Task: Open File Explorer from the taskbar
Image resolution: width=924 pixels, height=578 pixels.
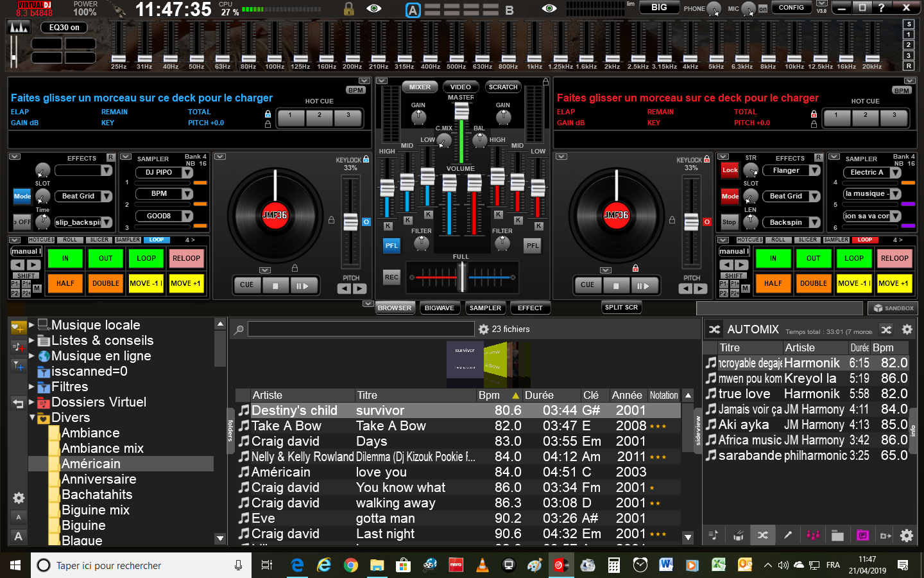Action: click(377, 565)
